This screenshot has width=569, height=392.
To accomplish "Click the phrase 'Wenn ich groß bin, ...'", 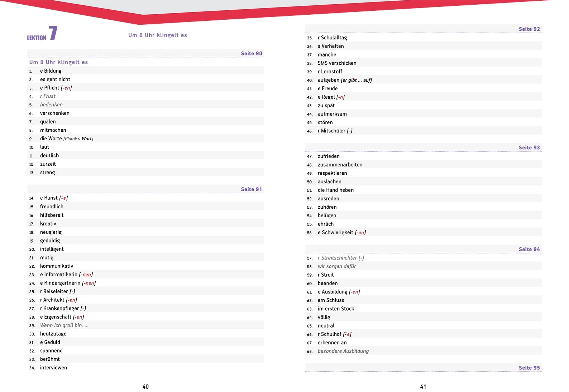I will click(x=64, y=325).
